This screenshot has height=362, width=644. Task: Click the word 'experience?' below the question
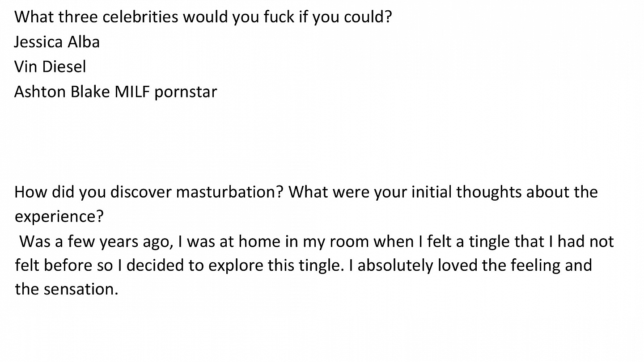pyautogui.click(x=59, y=217)
